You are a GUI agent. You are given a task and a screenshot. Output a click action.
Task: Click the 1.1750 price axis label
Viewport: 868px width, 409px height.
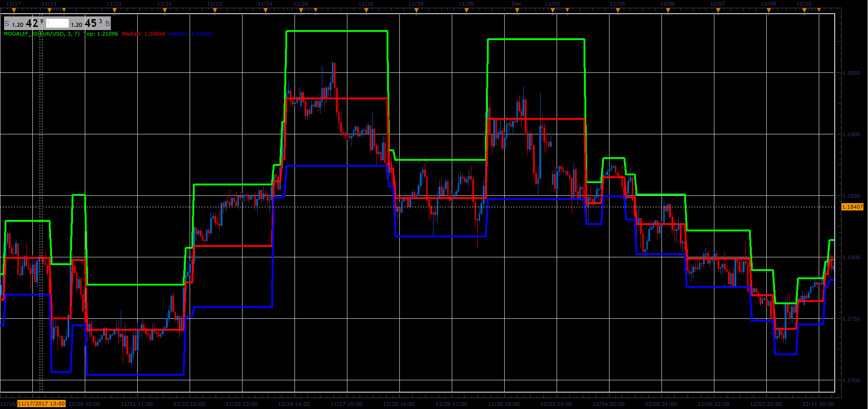851,319
